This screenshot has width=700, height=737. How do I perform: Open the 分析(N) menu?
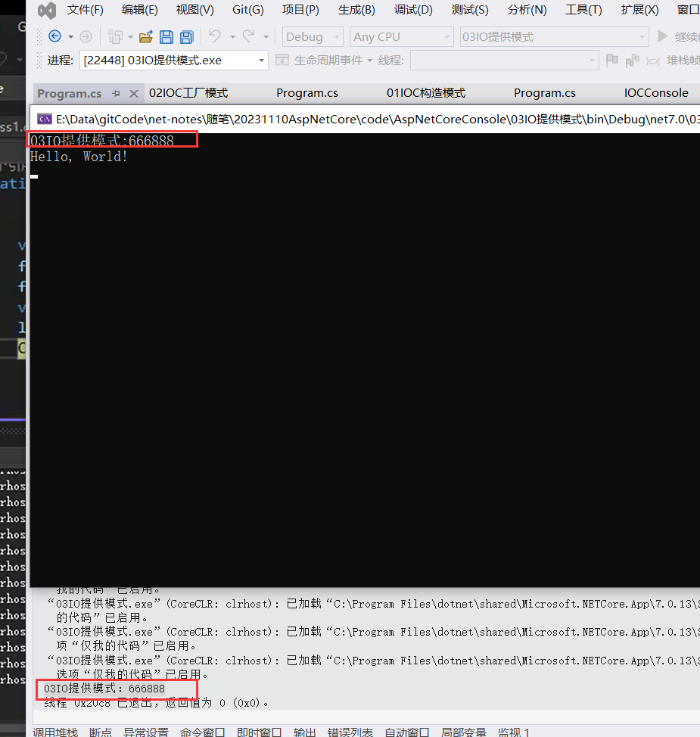pyautogui.click(x=527, y=10)
